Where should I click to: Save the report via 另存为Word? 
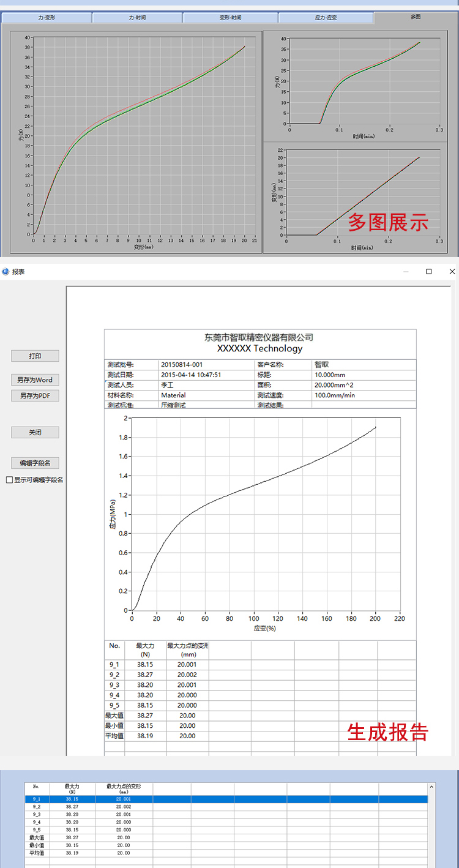(35, 380)
